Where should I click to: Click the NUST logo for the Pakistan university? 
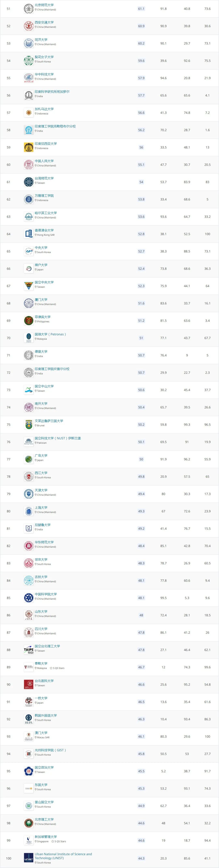point(29,442)
